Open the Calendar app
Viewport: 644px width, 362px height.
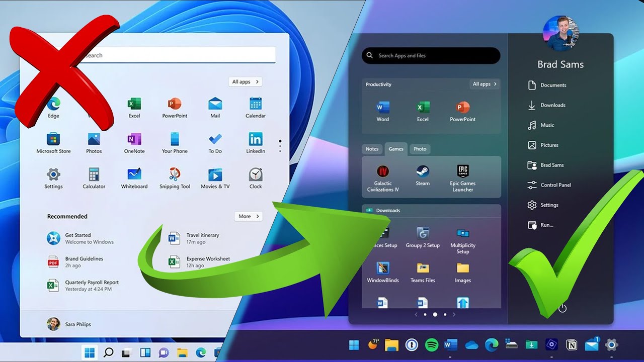(x=256, y=108)
